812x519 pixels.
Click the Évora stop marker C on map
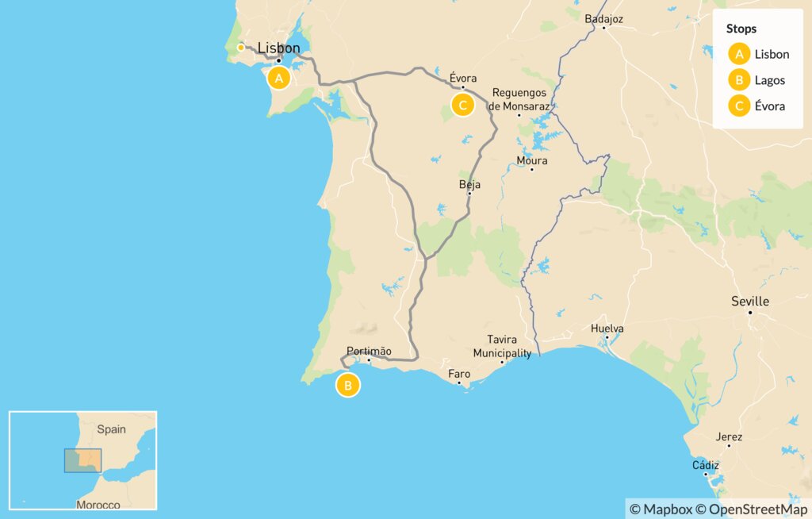(x=462, y=106)
